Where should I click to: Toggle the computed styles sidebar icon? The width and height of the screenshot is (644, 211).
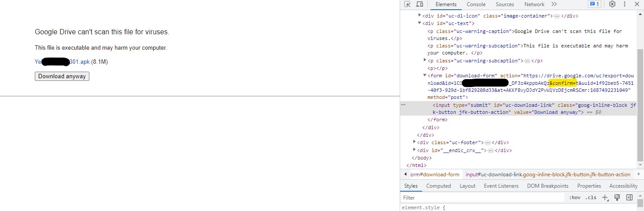[x=629, y=198]
